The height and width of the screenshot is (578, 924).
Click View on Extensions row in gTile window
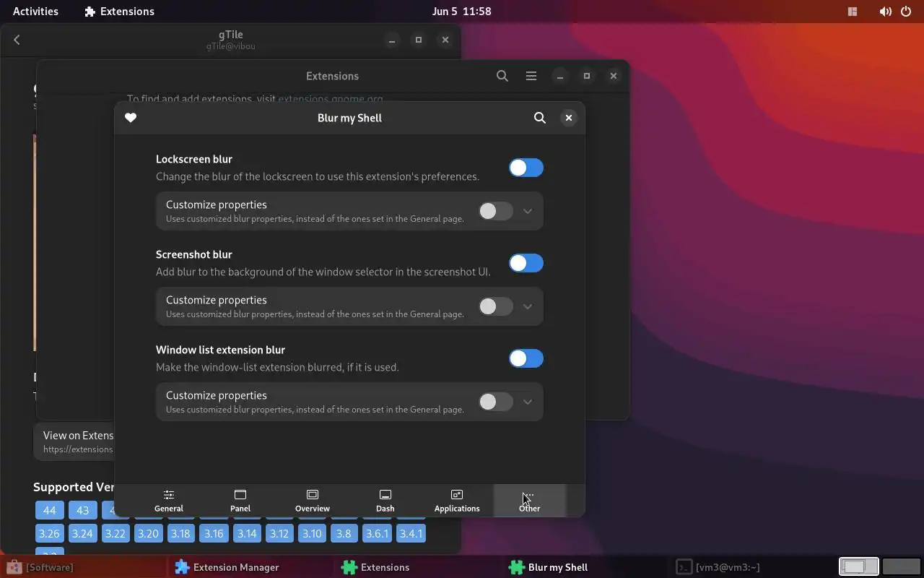pos(74,441)
